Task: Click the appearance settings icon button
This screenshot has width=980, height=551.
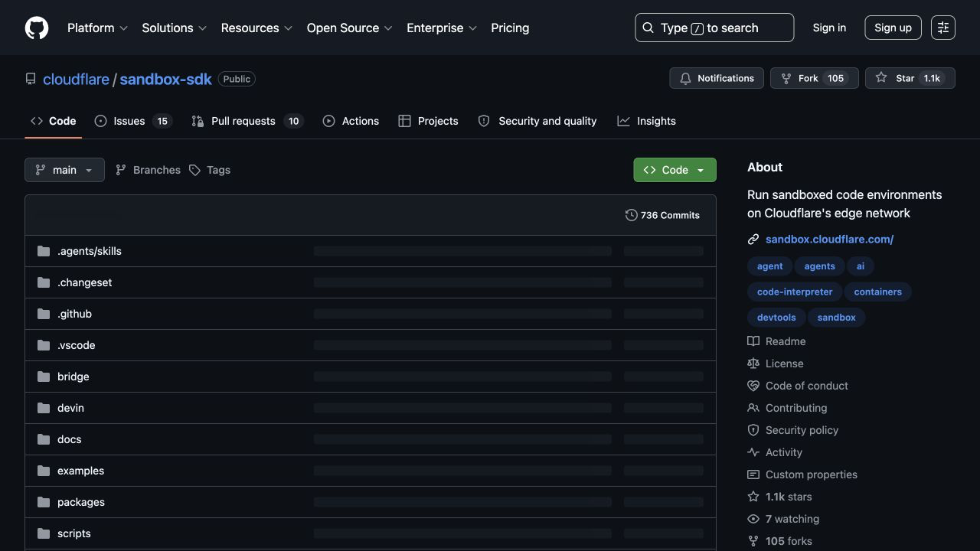Action: [943, 28]
